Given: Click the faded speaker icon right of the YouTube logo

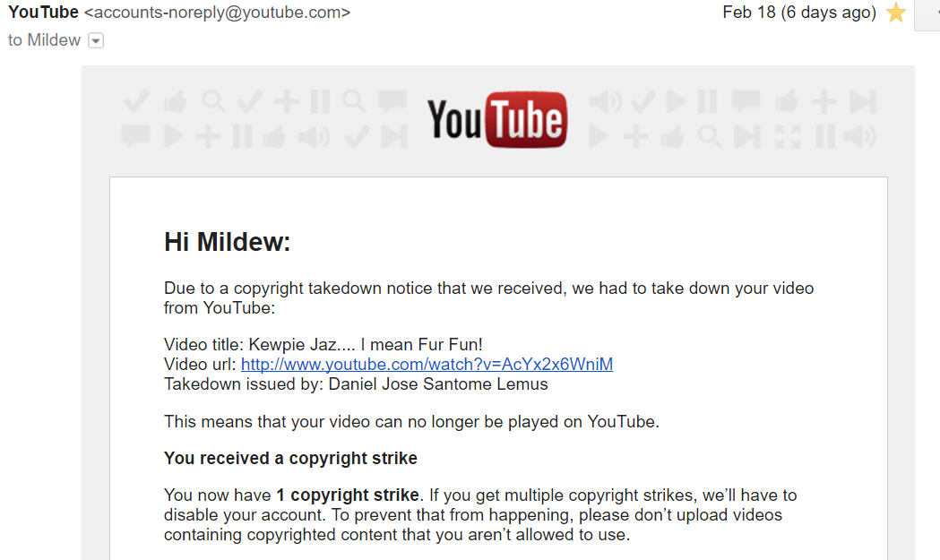Looking at the screenshot, I should (605, 101).
